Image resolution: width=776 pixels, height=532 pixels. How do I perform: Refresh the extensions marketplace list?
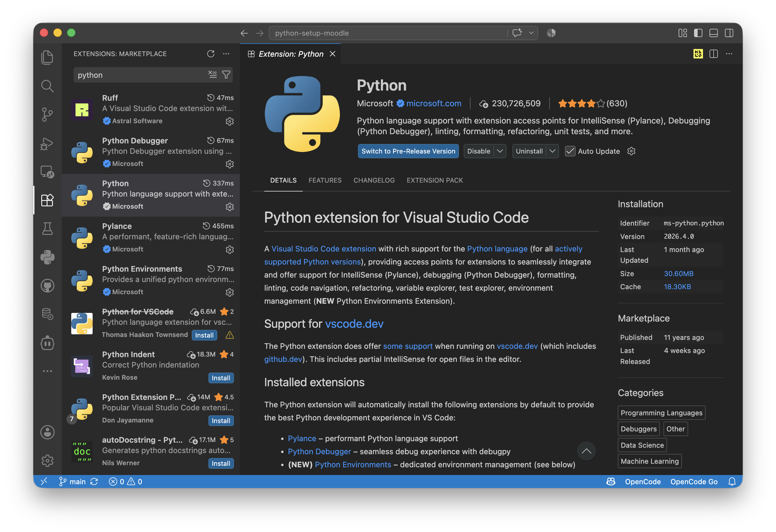coord(211,54)
